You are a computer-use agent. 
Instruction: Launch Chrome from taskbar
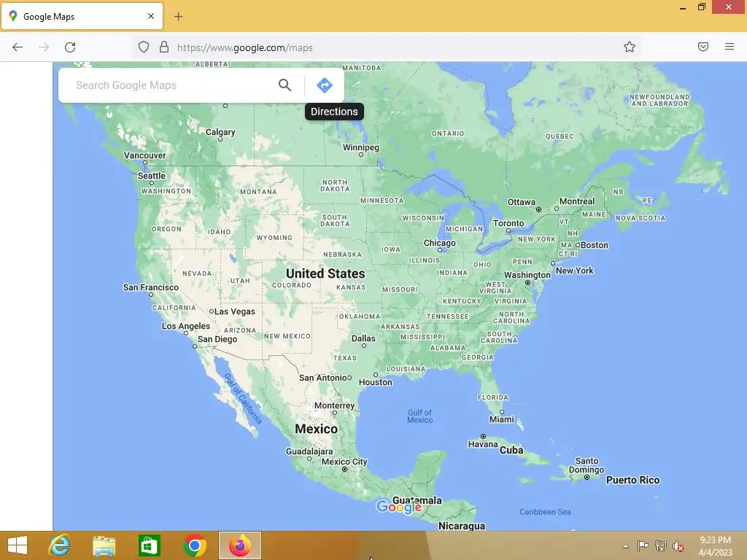click(194, 545)
